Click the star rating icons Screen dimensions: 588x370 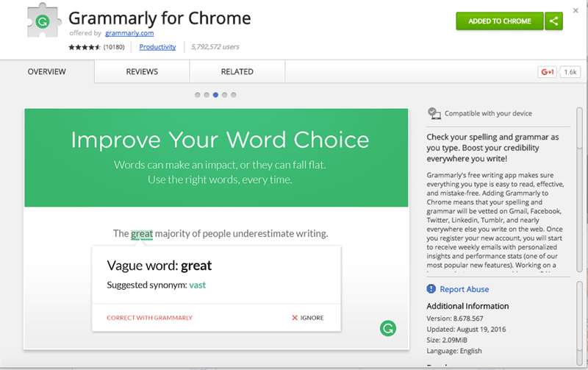85,47
